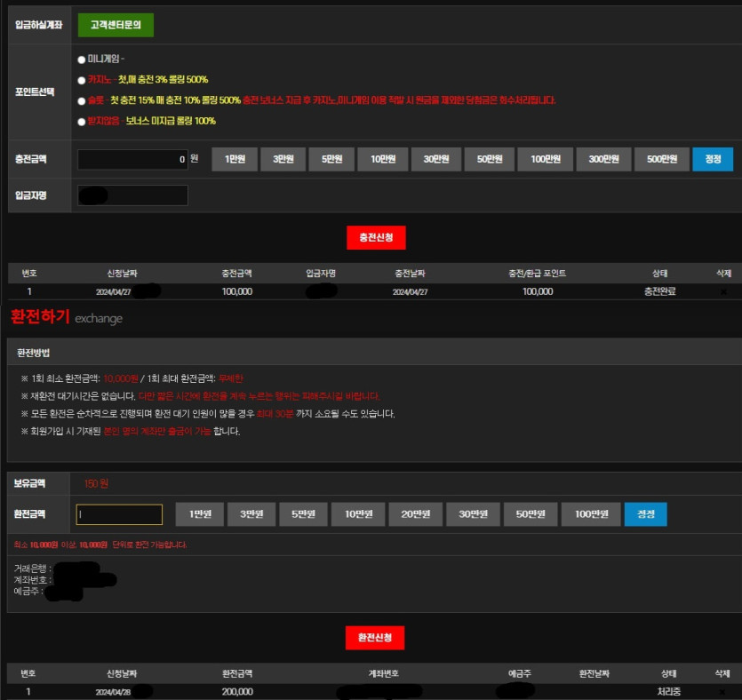Delete the 2024/04/28 exchange record with X
Viewport: 742px width, 700px height.
point(722,691)
